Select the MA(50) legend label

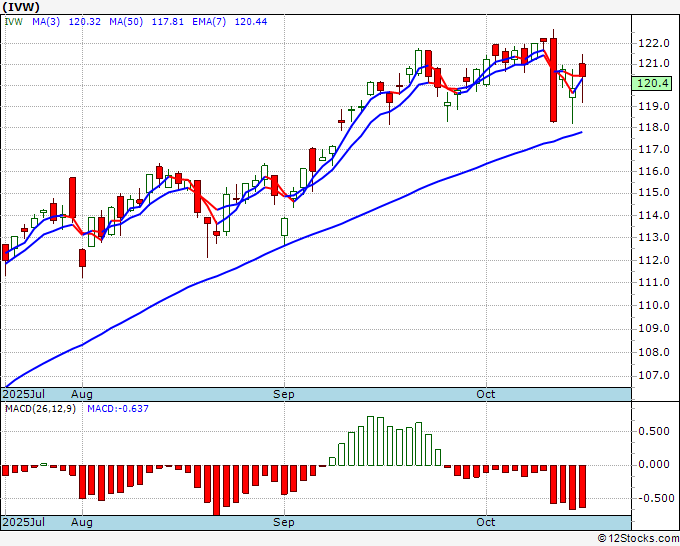pos(126,22)
